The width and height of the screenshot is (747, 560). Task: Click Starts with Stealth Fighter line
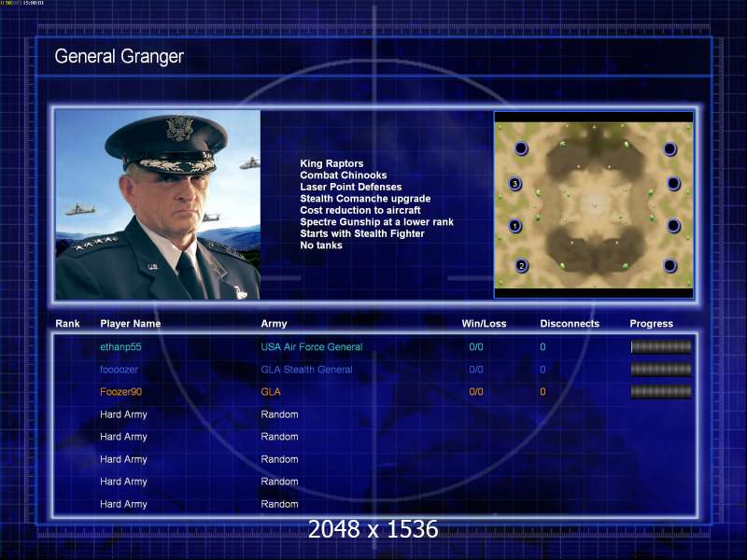(x=362, y=233)
